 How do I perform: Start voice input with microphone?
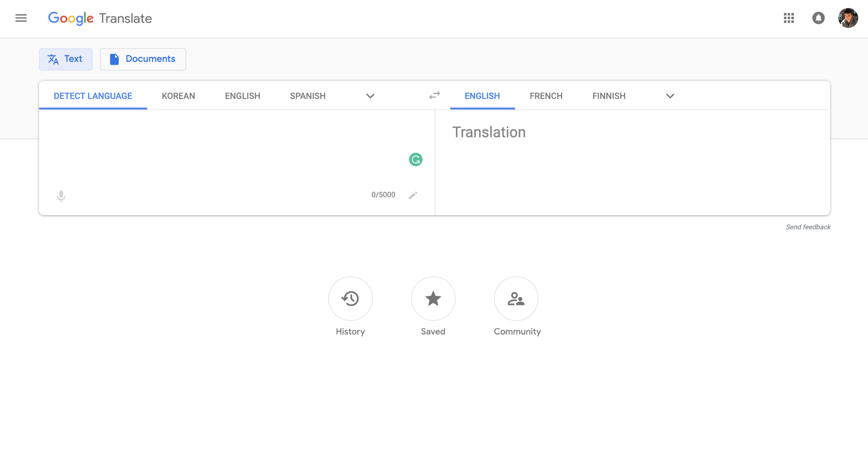(x=61, y=196)
